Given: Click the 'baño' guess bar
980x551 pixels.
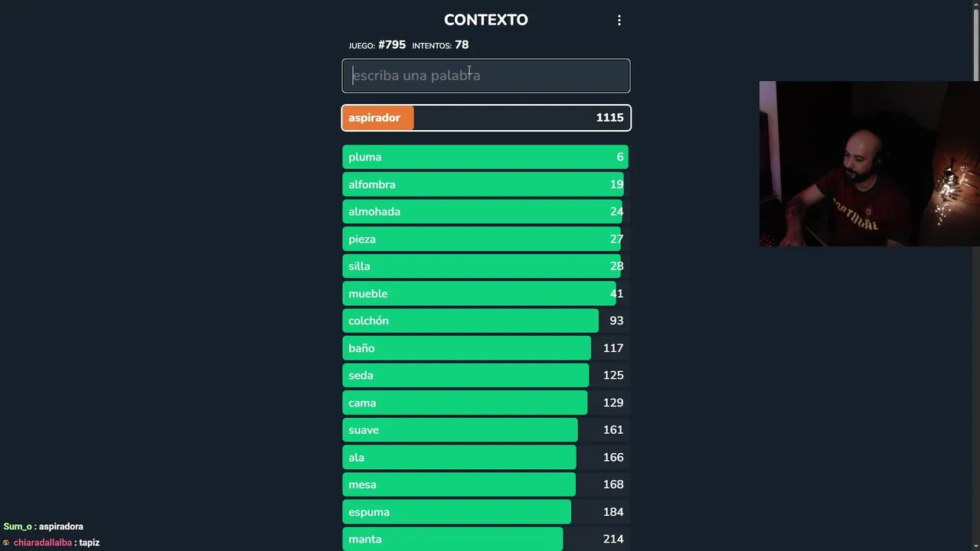Looking at the screenshot, I should coord(485,348).
